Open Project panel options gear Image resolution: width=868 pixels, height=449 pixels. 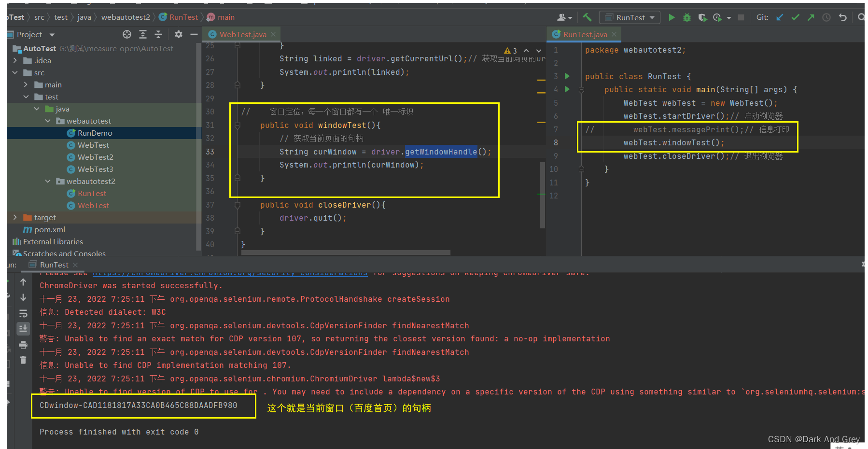(179, 34)
